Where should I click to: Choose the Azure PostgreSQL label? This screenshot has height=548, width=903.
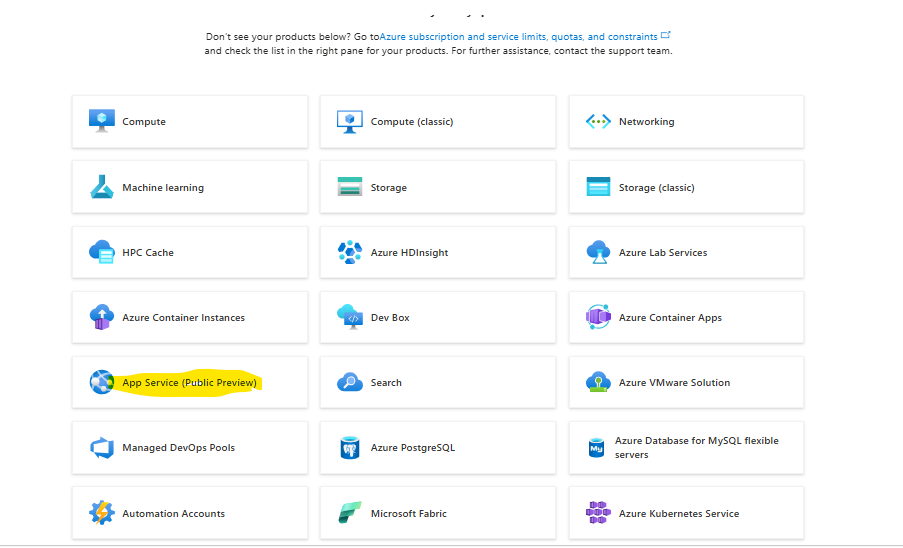pyautogui.click(x=413, y=448)
